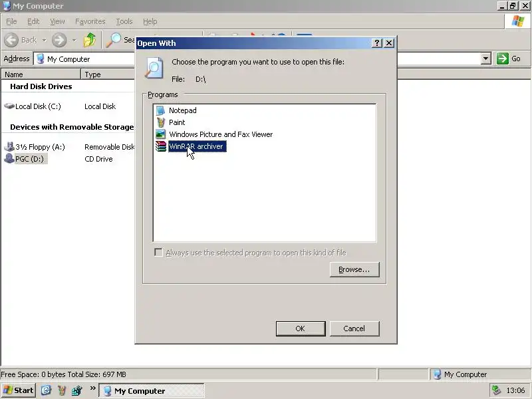Open the Paint quick launch icon

(x=62, y=390)
